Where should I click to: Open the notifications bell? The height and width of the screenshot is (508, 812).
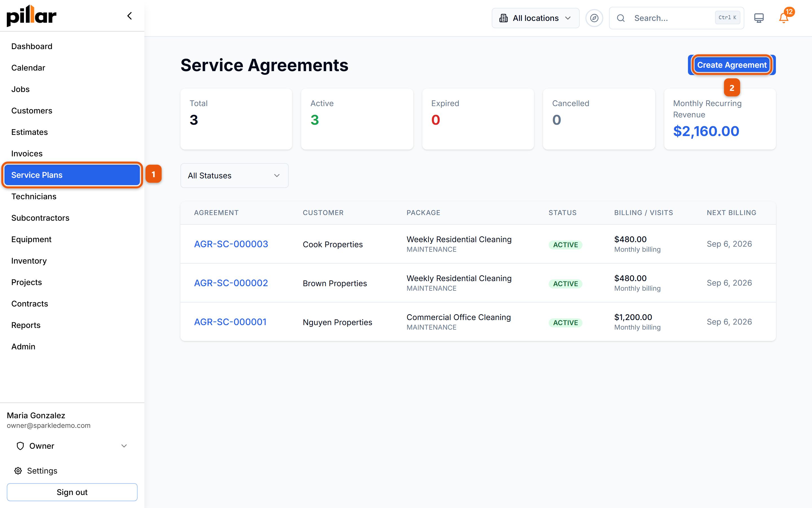(784, 17)
